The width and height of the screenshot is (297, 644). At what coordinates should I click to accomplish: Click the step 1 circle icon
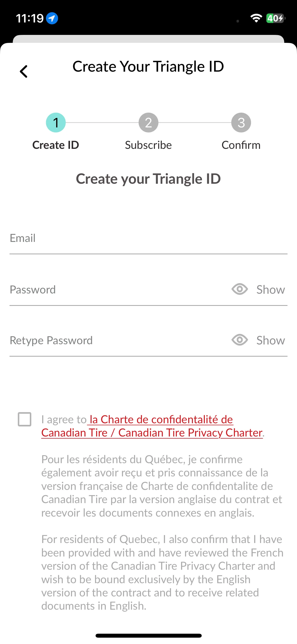tap(56, 122)
